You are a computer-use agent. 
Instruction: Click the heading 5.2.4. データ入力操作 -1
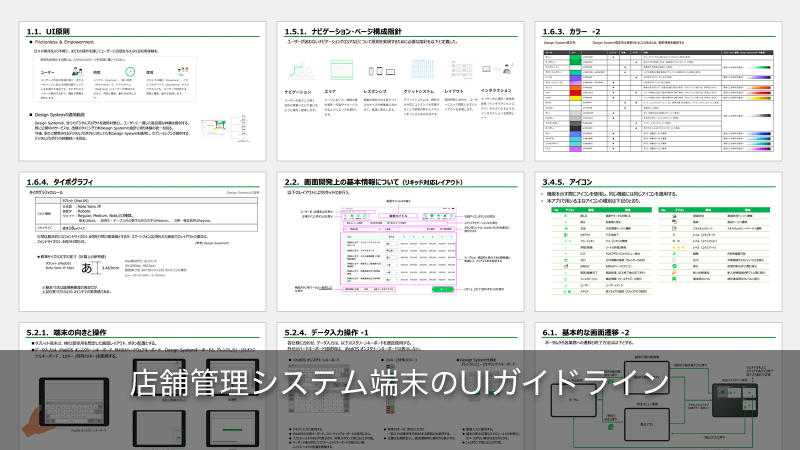tap(327, 332)
